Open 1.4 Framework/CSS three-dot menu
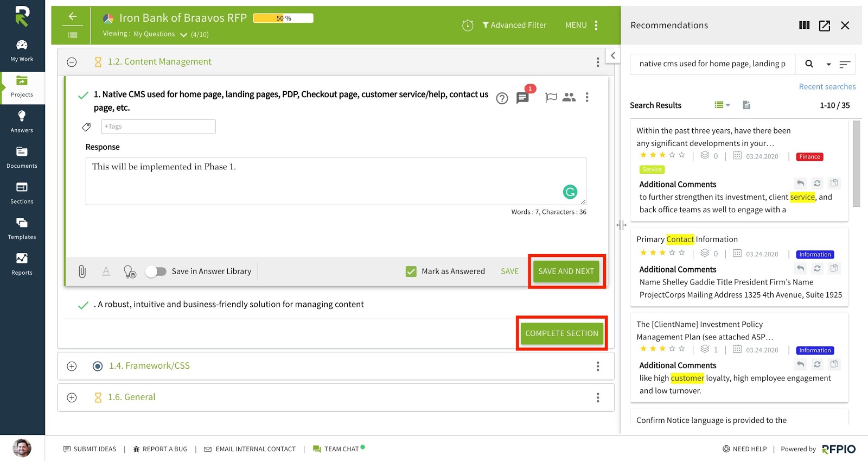The height and width of the screenshot is (461, 868). pos(598,367)
